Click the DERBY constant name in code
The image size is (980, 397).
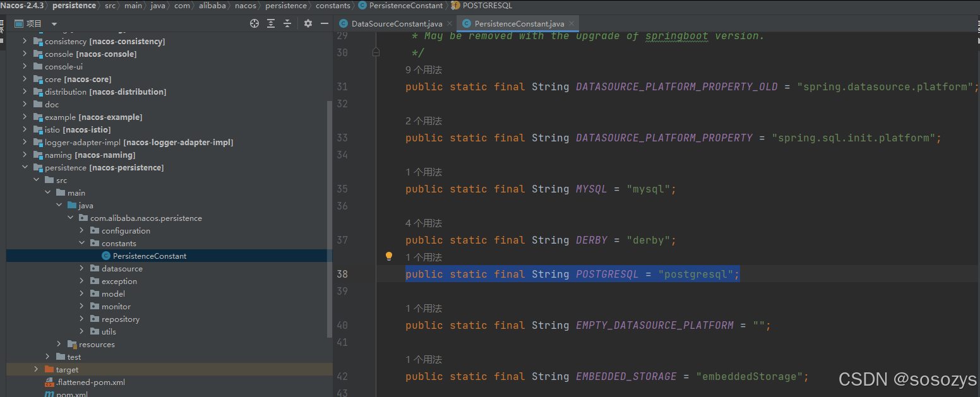(x=592, y=240)
